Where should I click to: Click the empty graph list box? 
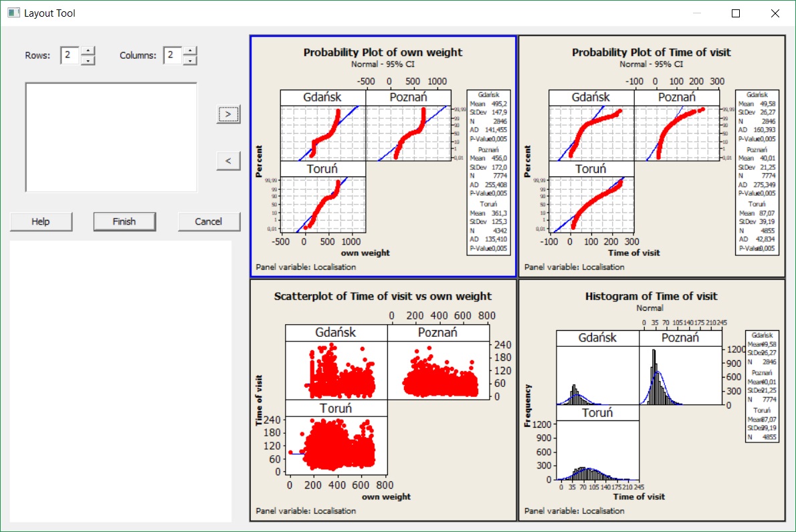coord(111,137)
